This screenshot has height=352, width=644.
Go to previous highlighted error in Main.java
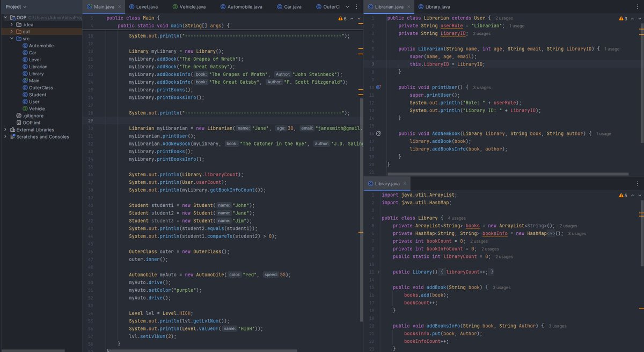pyautogui.click(x=352, y=18)
